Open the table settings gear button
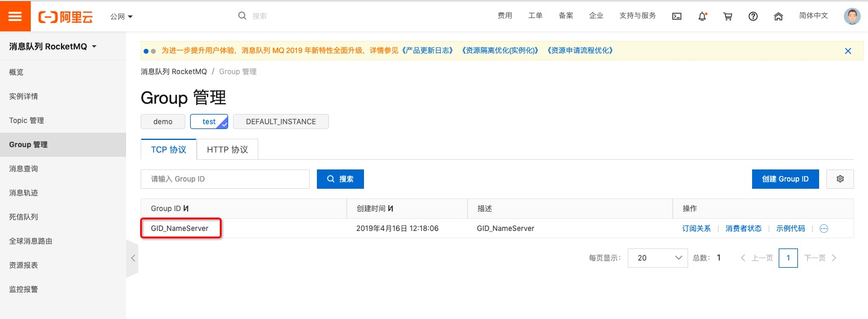868x319 pixels. [840, 179]
